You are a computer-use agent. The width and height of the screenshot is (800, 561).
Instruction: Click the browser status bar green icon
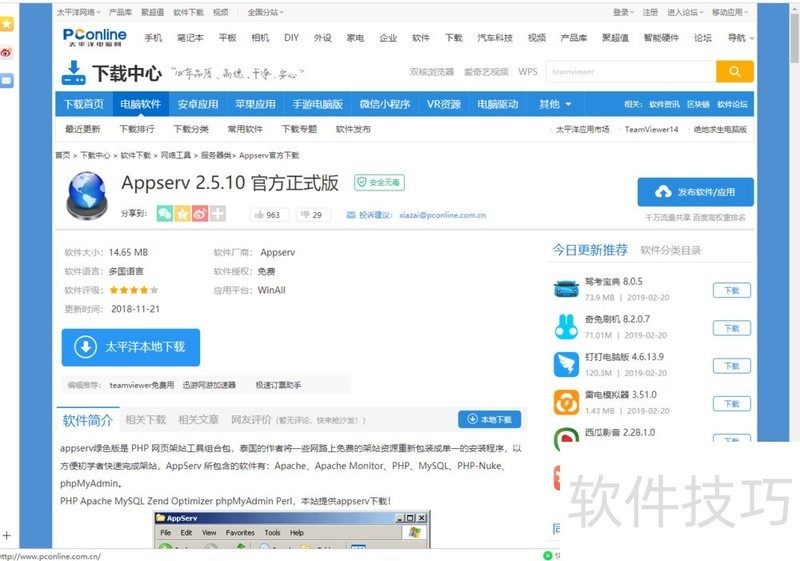point(548,555)
